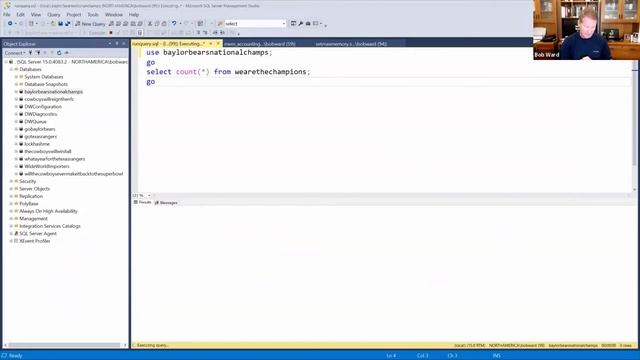Click the Save All icon in toolbar

pos(68,24)
